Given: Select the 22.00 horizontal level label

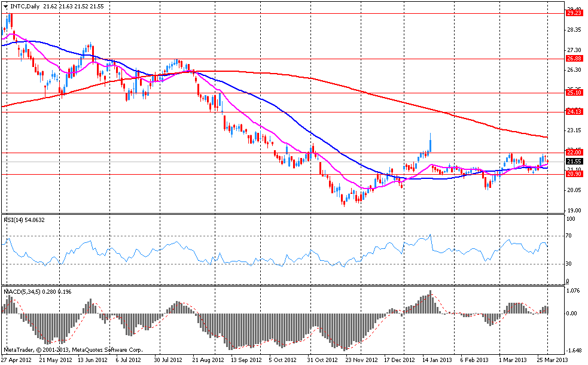Looking at the screenshot, I should click(x=574, y=153).
